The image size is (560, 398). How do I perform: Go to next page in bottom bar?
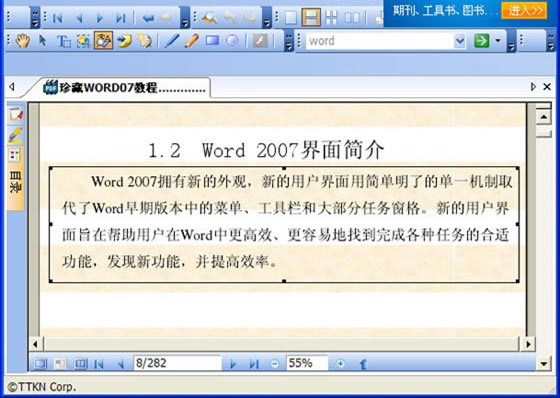233,364
